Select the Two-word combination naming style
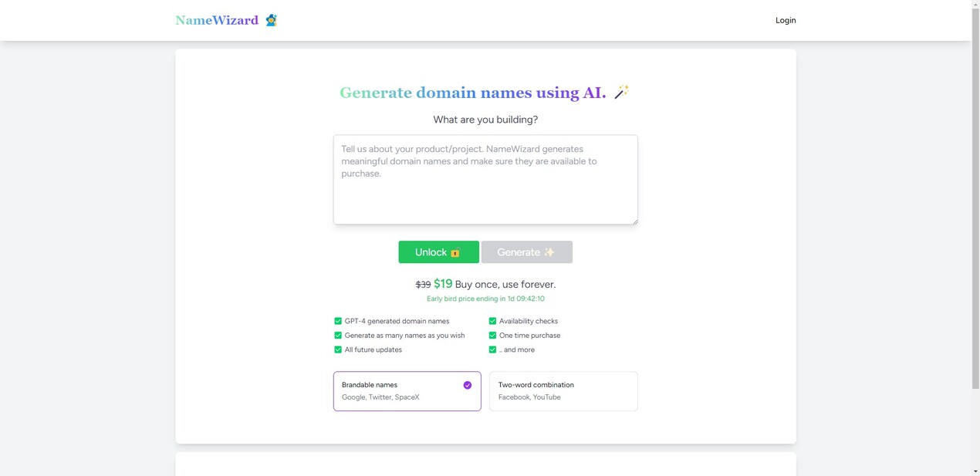This screenshot has height=476, width=980. coord(563,391)
